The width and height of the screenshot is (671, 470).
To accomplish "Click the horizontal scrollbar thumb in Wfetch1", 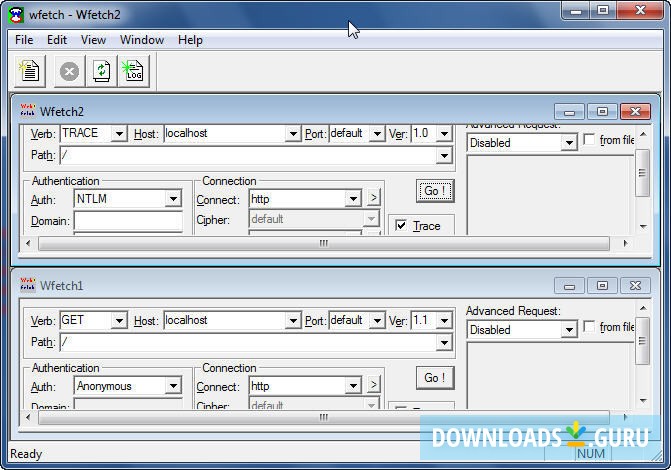I will [x=324, y=417].
